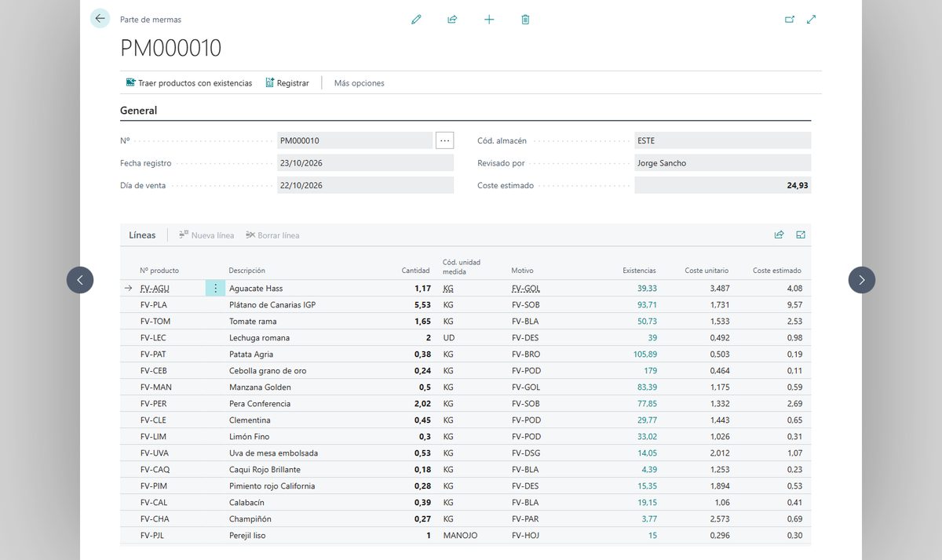This screenshot has height=560, width=942.
Task: Click motivo FV-DSG for Uva de mesa
Action: tap(526, 453)
